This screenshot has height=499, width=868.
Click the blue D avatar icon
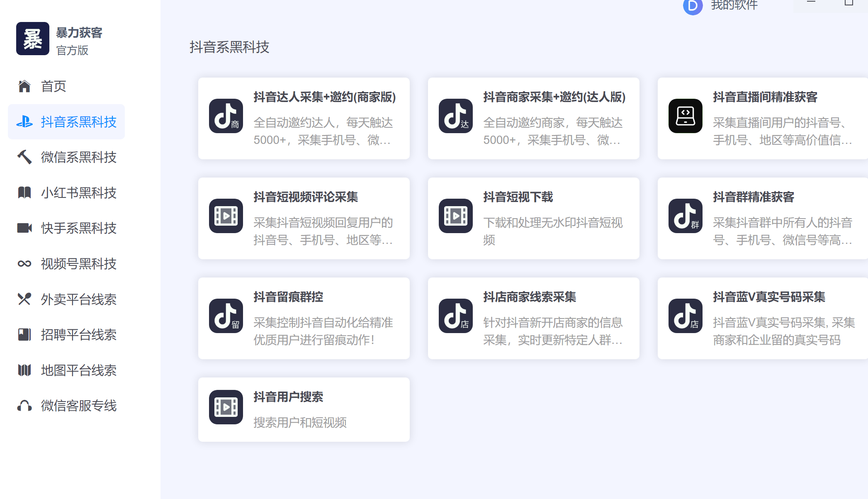click(693, 6)
